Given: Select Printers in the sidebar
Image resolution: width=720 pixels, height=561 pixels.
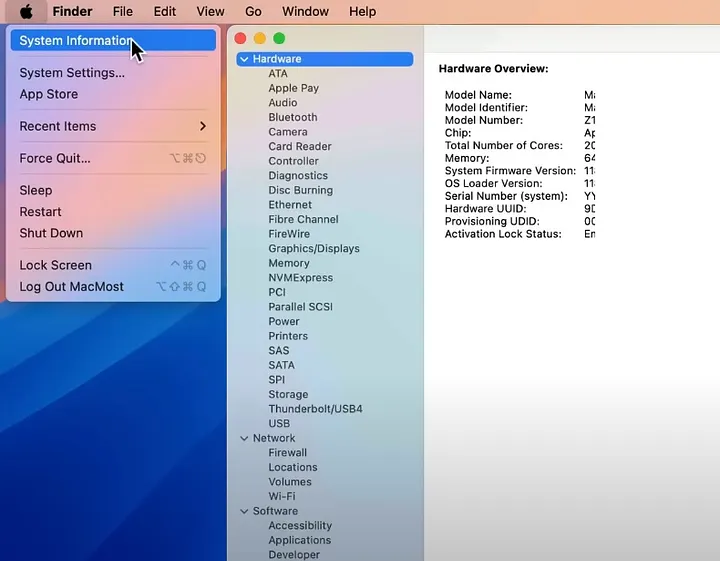Looking at the screenshot, I should point(288,336).
